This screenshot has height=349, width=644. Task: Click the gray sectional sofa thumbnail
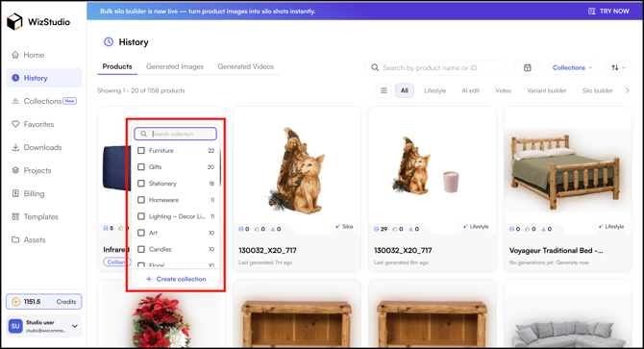[568, 333]
